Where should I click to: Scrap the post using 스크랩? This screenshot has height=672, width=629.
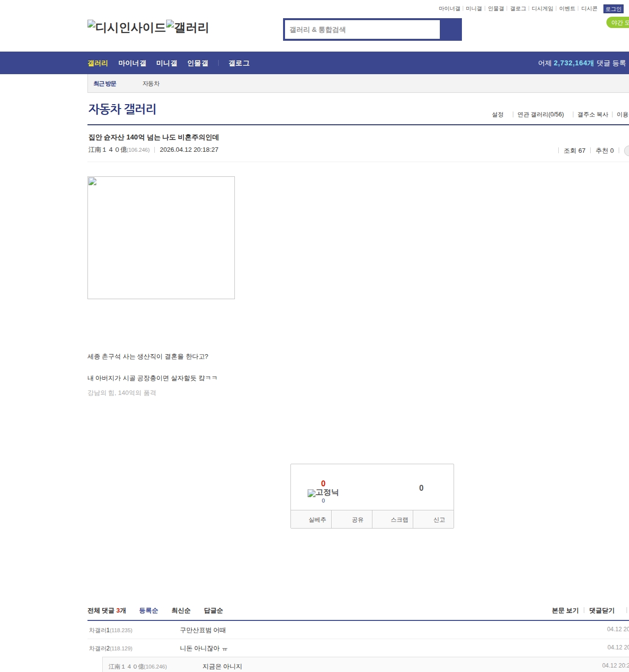399,520
